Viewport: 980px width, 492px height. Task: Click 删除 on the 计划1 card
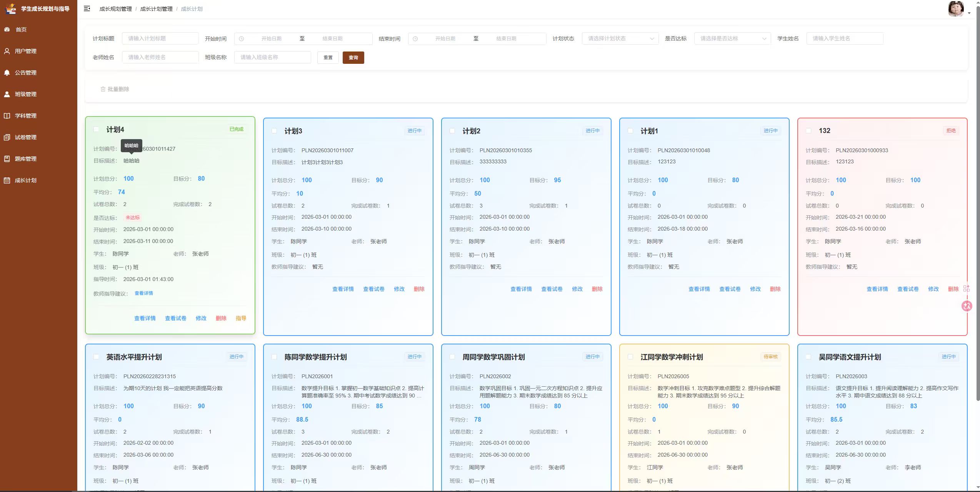pos(775,289)
